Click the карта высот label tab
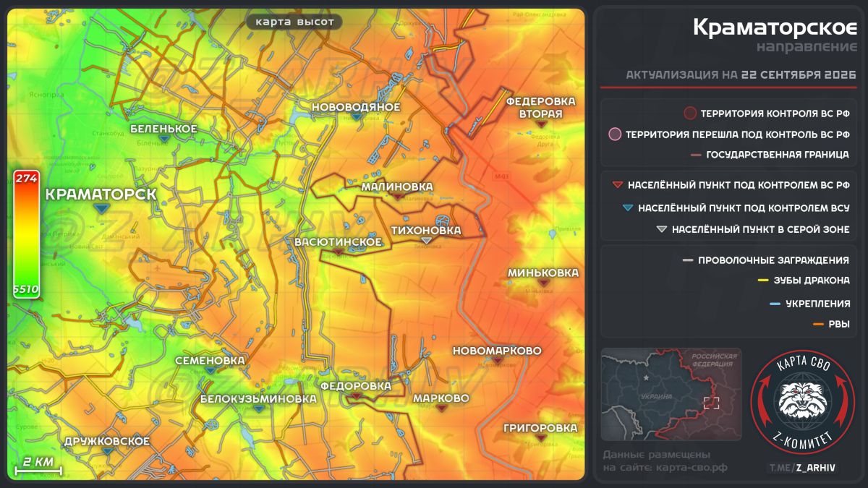Viewport: 868px width, 488px height. tap(294, 22)
